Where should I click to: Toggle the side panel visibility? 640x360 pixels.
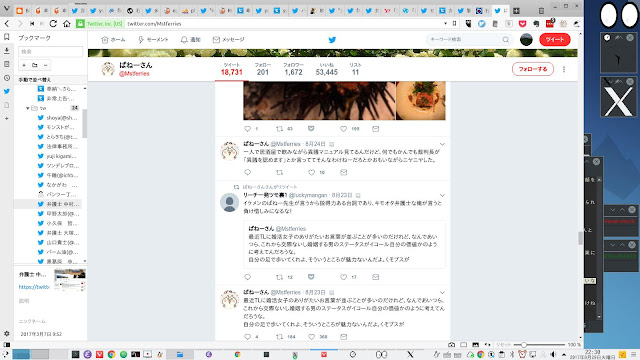[7, 344]
